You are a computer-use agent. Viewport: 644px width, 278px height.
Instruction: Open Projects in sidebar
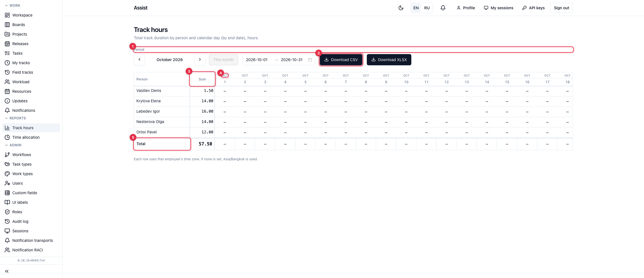[x=31, y=34]
